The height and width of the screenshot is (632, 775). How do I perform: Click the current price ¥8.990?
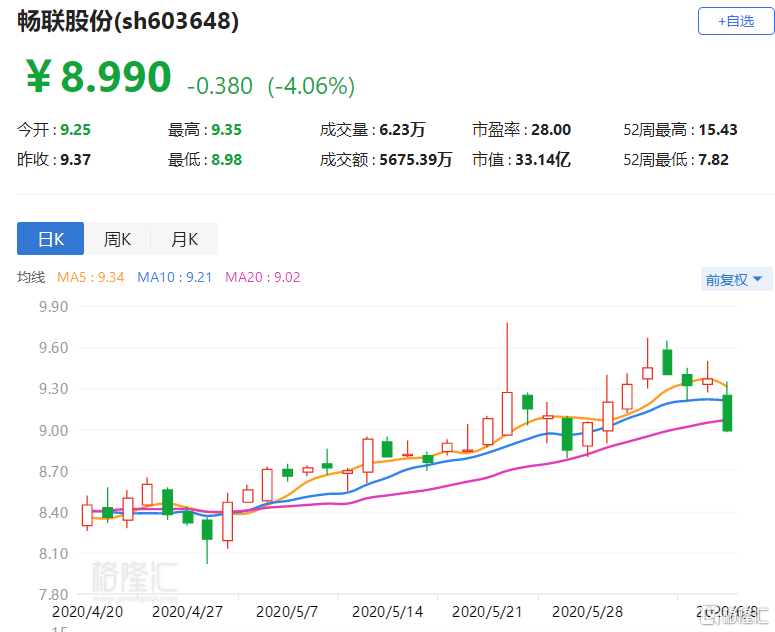(98, 77)
